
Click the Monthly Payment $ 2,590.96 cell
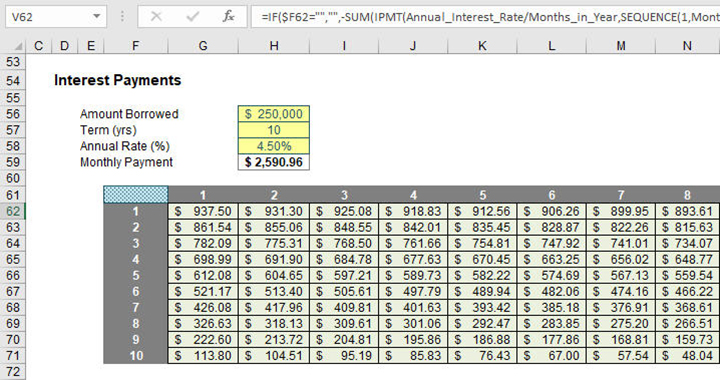click(x=274, y=162)
